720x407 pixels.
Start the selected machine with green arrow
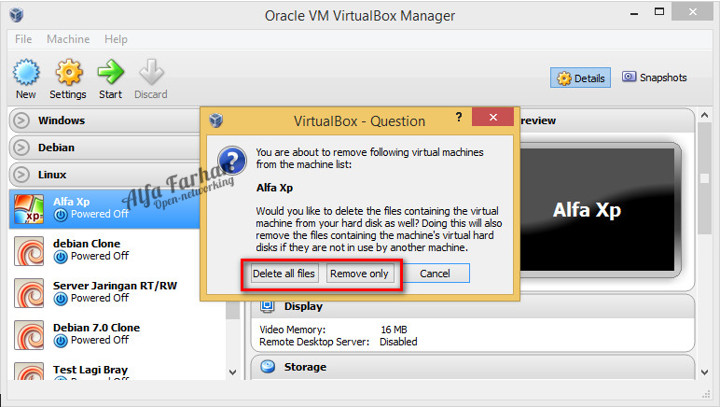click(x=110, y=71)
